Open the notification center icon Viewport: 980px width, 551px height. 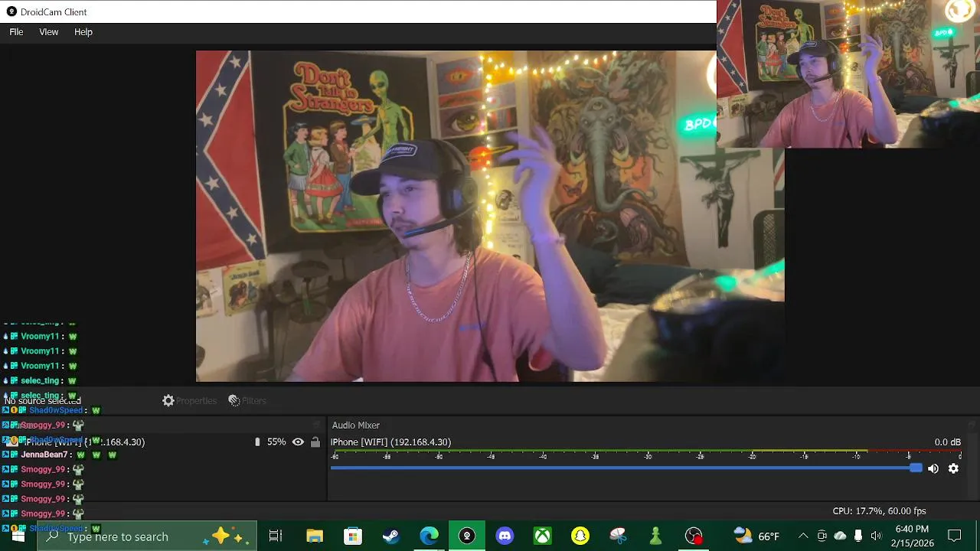point(955,536)
